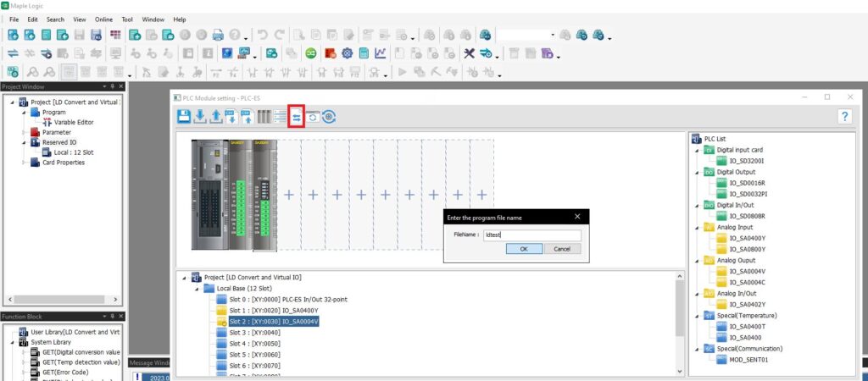Collapse Special(Temperature) group in PLC List

(698, 316)
